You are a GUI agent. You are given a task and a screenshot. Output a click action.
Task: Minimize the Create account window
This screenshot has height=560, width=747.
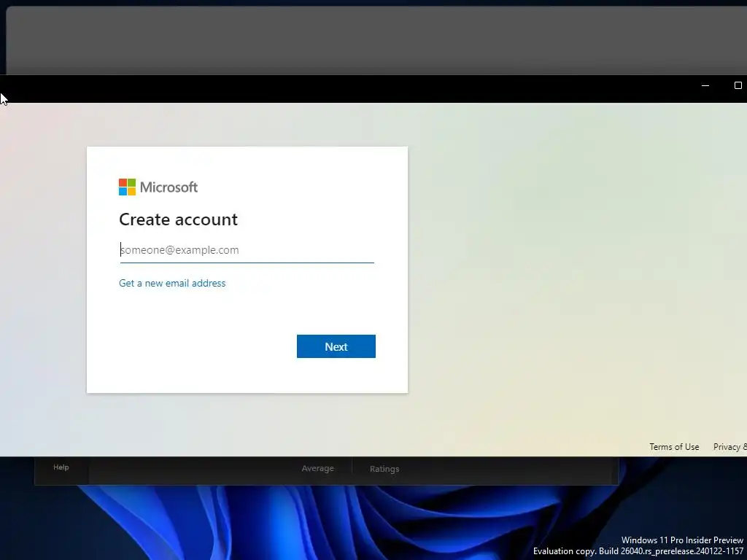point(705,86)
